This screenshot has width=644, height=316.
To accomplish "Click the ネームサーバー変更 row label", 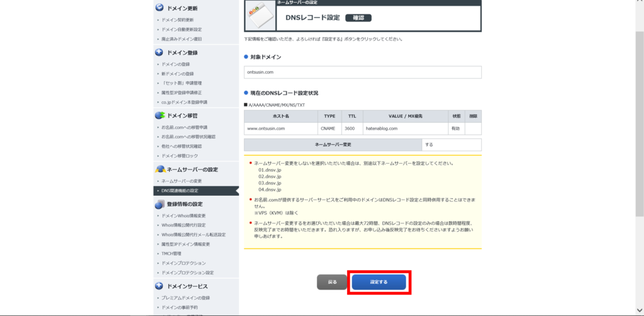I will click(x=333, y=145).
